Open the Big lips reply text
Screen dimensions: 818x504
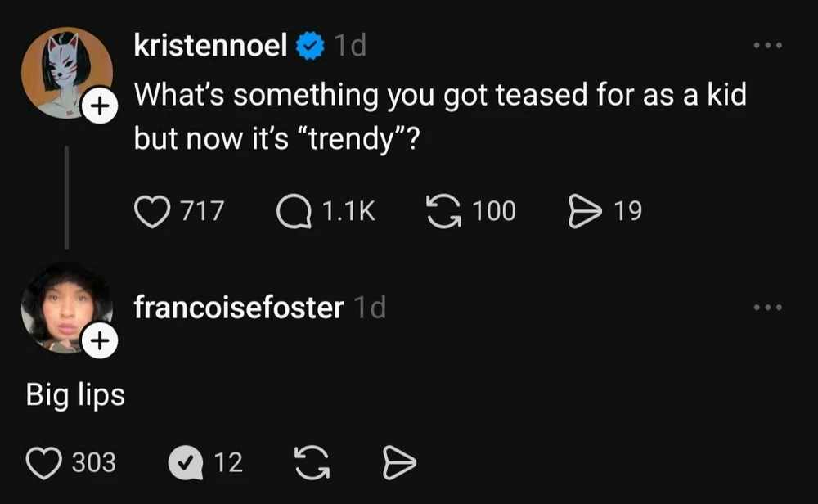(75, 395)
